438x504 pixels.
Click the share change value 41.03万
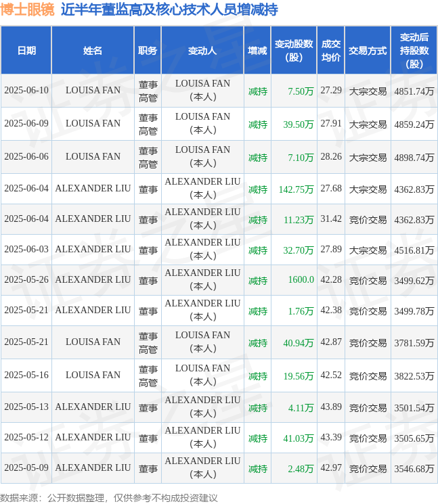coord(299,438)
